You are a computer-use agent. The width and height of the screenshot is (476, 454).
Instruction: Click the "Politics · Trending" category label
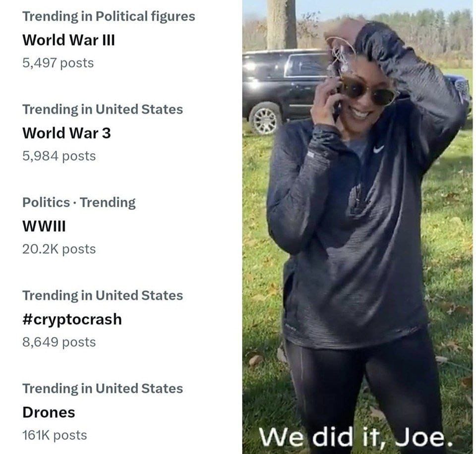79,202
